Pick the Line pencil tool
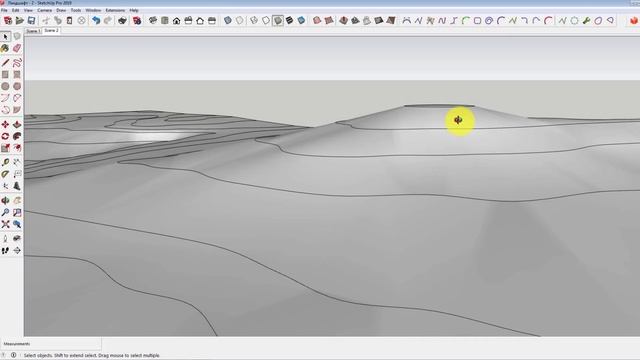This screenshot has width=640, height=360. click(x=5, y=63)
